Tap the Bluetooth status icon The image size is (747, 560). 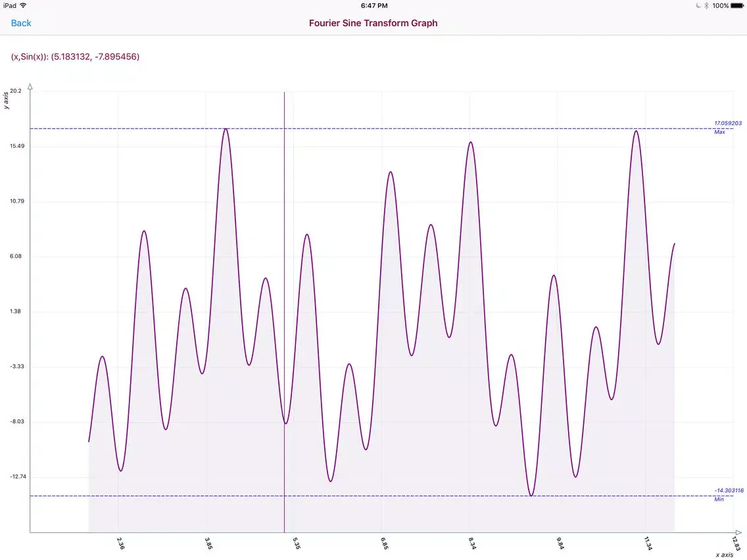tap(706, 6)
